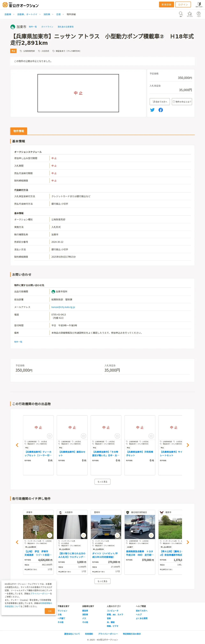Share the listing on Twitter
The width and height of the screenshot is (205, 644).
click(152, 110)
